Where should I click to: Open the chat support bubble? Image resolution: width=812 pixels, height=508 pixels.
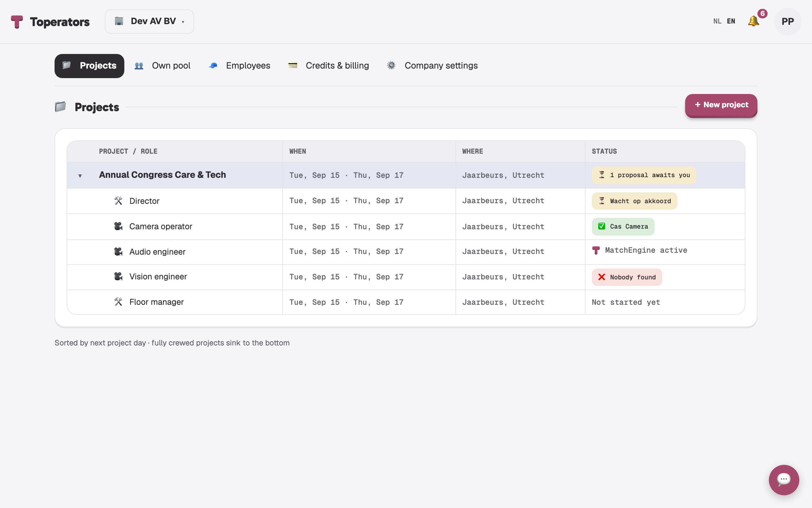784,480
